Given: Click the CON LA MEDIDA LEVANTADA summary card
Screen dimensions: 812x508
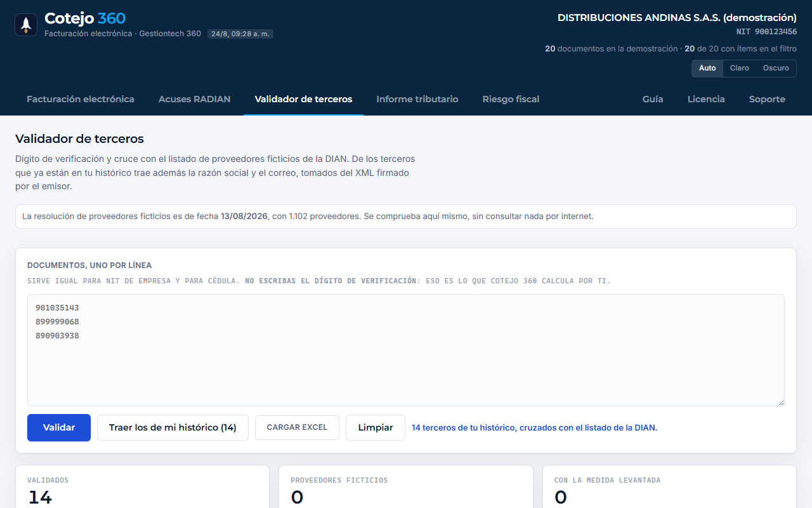Looking at the screenshot, I should click(669, 487).
